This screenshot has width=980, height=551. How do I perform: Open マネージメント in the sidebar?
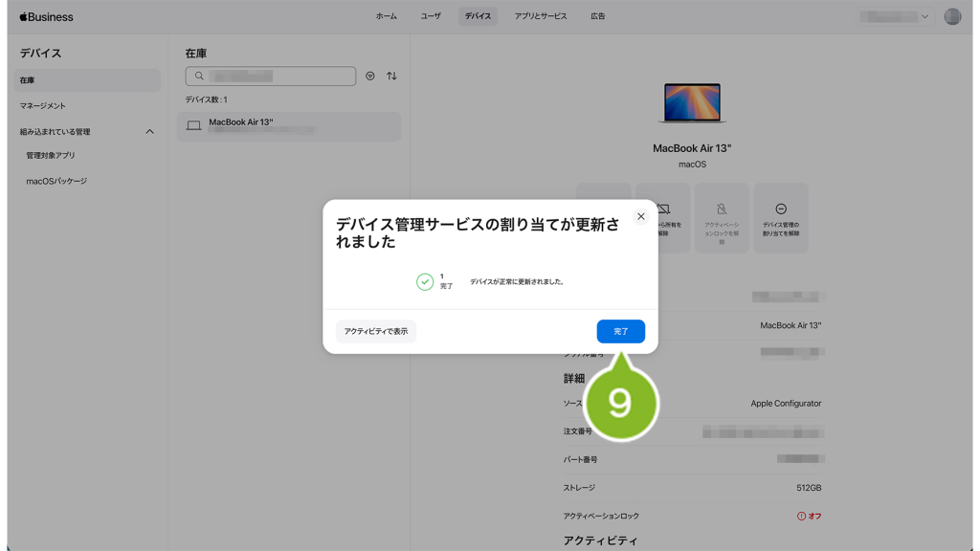point(43,106)
